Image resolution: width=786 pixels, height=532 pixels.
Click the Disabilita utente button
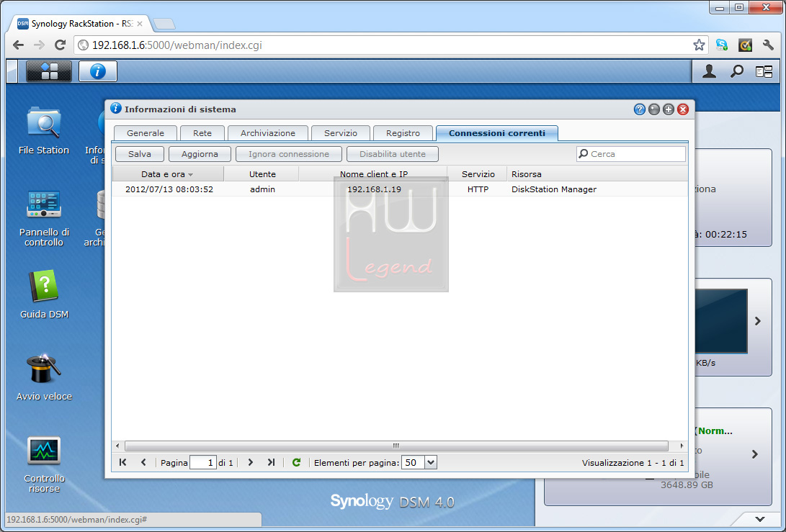point(393,154)
